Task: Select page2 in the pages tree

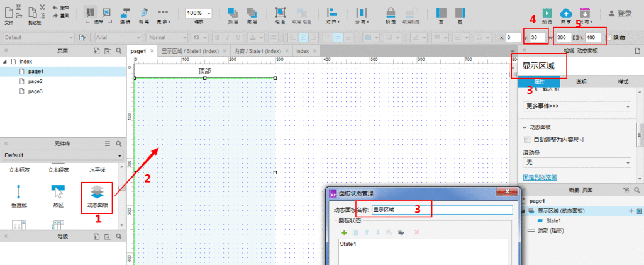Action: (x=35, y=81)
